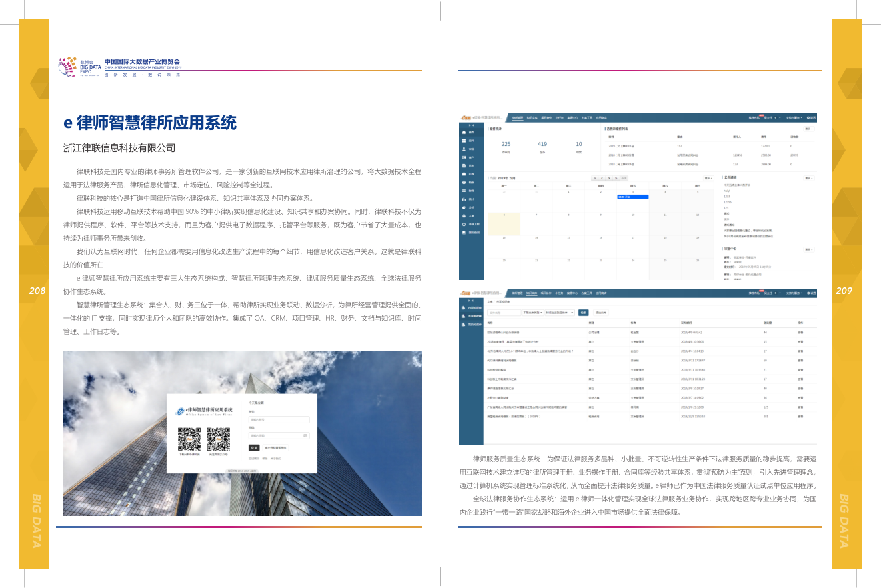The height and width of the screenshot is (588, 881).
Task: Open the article type dropdown in knowledge library
Action: 532,312
